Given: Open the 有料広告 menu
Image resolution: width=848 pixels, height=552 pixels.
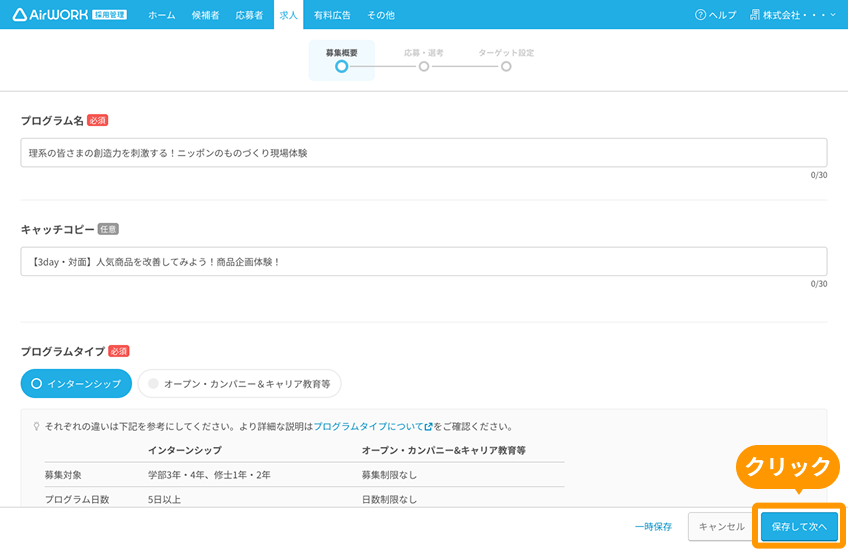Looking at the screenshot, I should 332,15.
